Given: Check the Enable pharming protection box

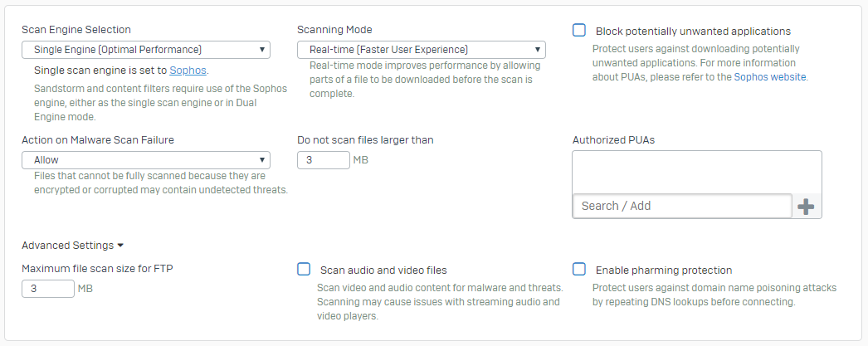Looking at the screenshot, I should (580, 270).
